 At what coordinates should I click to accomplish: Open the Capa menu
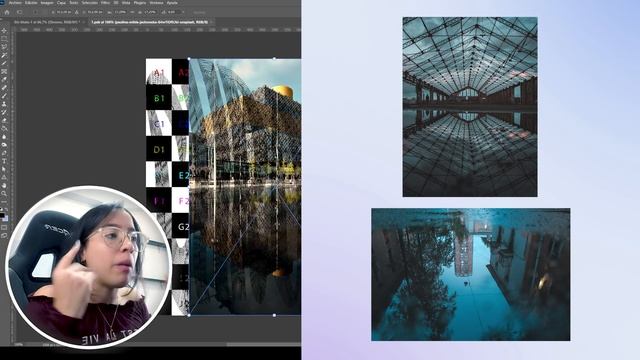tap(61, 3)
